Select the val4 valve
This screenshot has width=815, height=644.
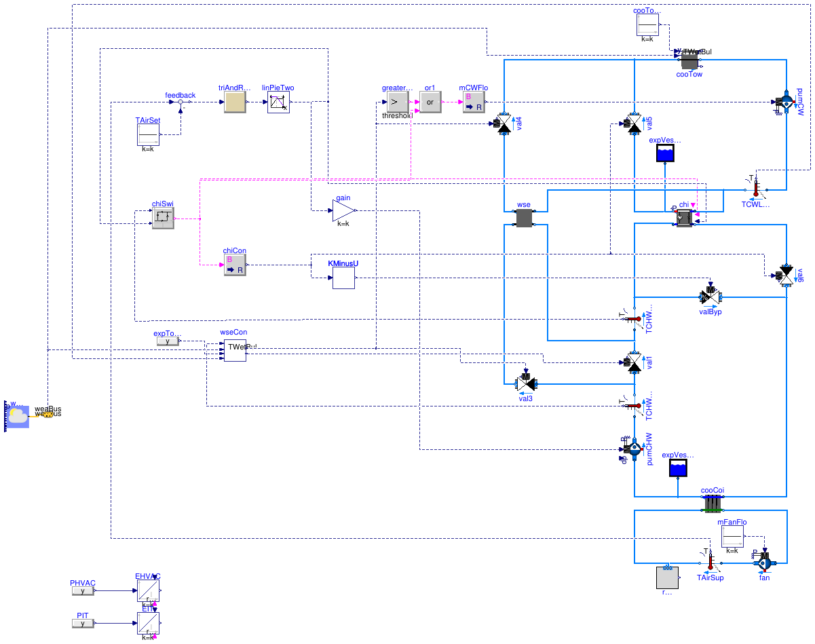pos(504,124)
